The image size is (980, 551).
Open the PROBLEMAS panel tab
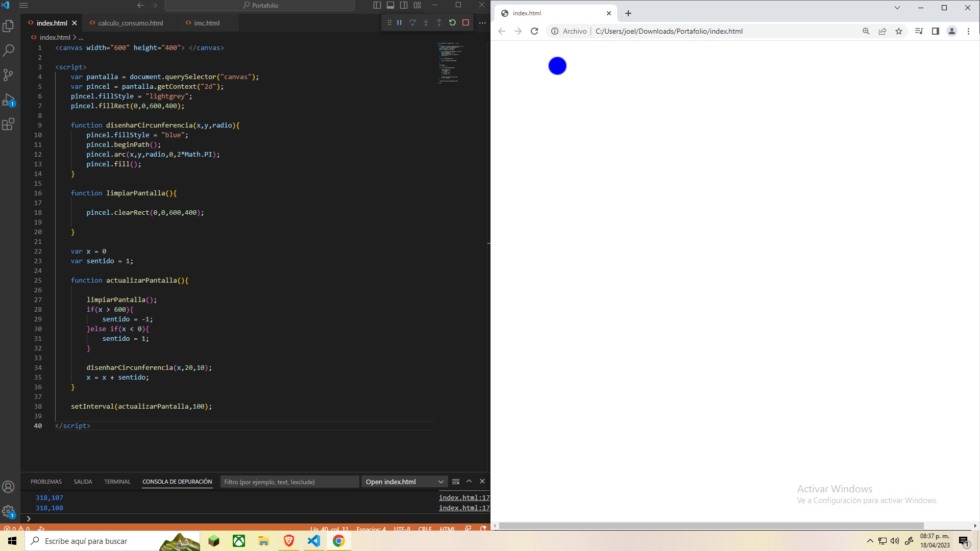point(46,482)
